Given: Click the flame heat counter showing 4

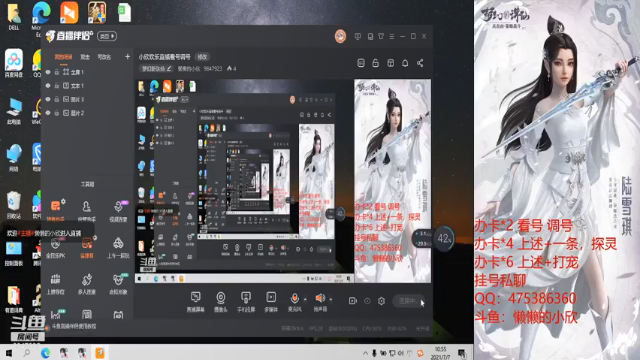Looking at the screenshot, I should click(231, 69).
